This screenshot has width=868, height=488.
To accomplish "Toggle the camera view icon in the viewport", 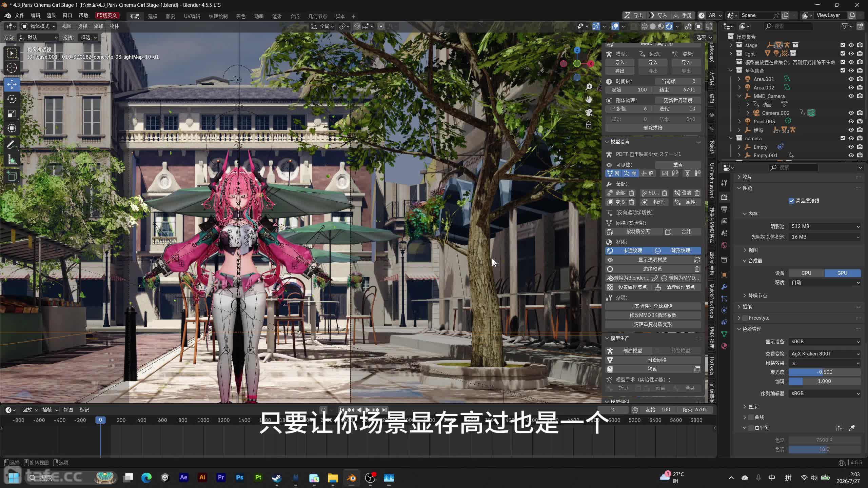I will pos(589,113).
